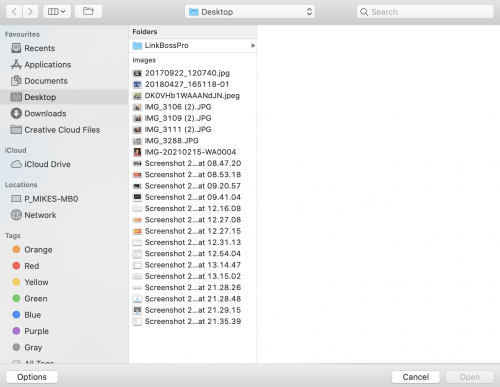Click into the Search field
Viewport: 500px width, 387px height.
(x=425, y=12)
